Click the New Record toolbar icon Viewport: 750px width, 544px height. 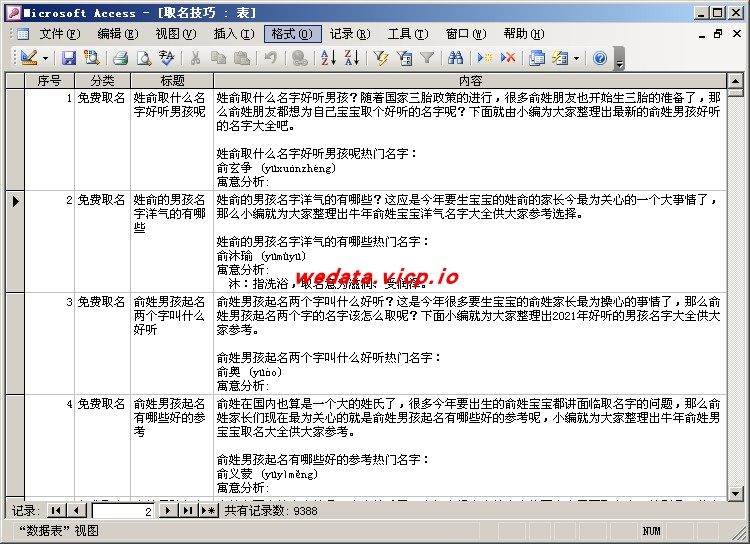point(485,58)
